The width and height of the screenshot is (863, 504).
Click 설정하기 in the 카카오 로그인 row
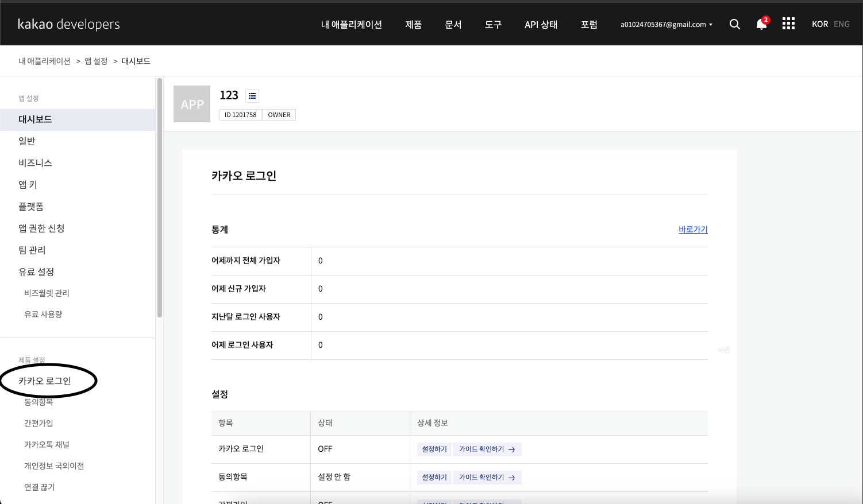[x=434, y=449]
